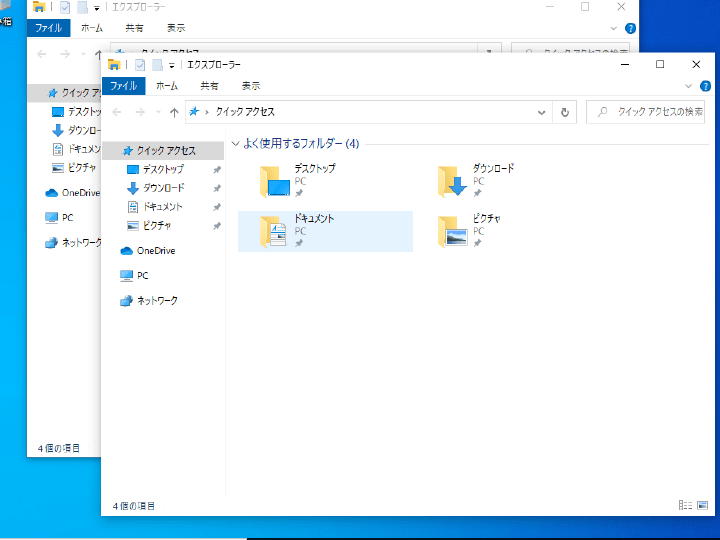Switch to the 表示 ribbon tab
Screen dimensions: 720x540
(x=250, y=86)
